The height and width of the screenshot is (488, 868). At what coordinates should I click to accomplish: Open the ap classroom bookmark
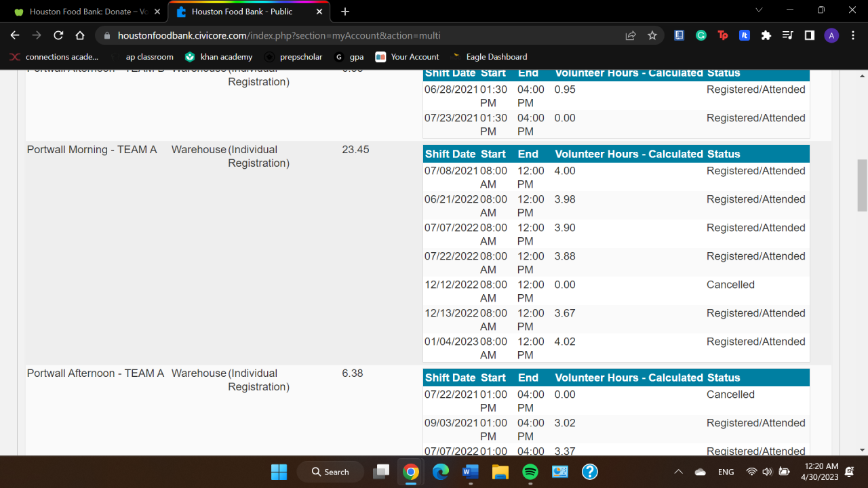click(143, 57)
